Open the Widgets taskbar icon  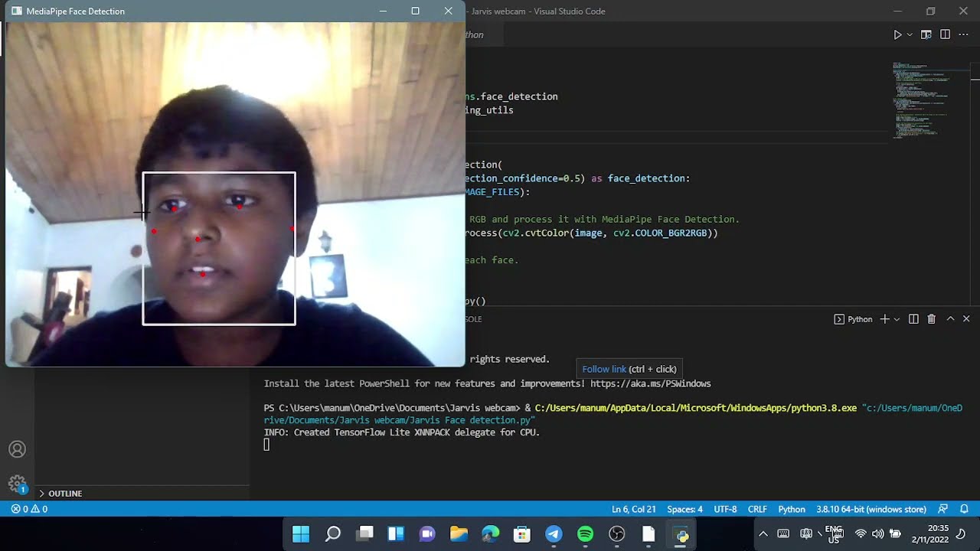coord(396,534)
